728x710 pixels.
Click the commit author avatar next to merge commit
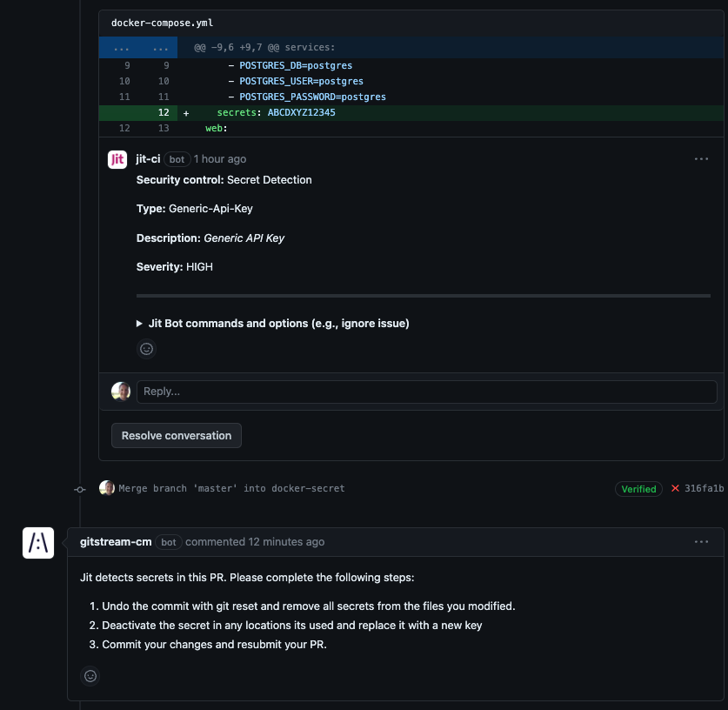click(108, 488)
